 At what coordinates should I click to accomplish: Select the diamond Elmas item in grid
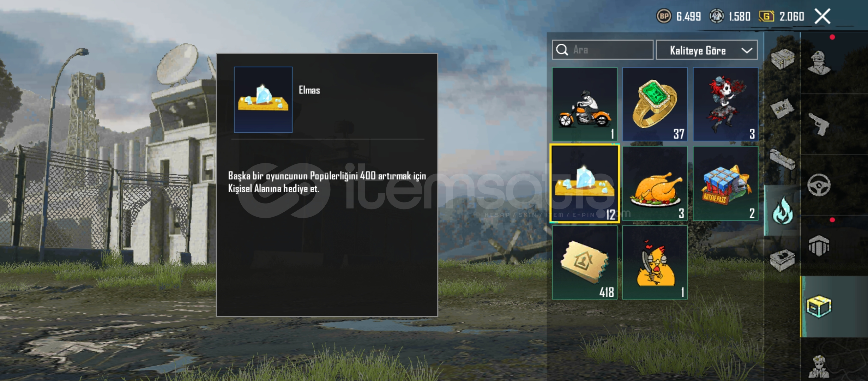tap(585, 183)
